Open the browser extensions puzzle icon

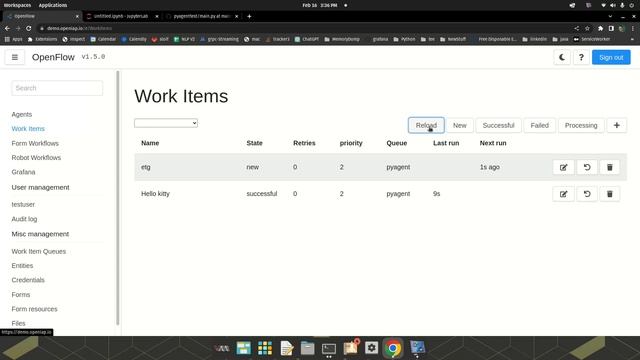pyautogui.click(x=600, y=28)
